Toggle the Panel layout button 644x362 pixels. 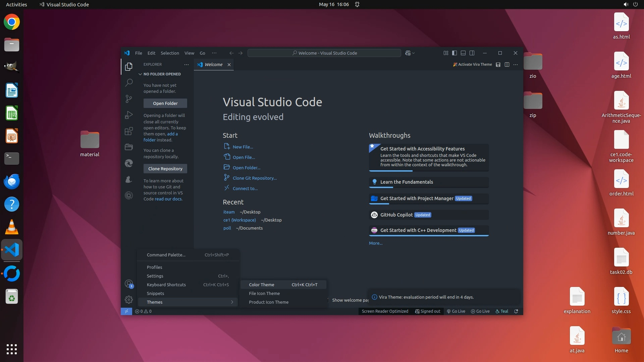tap(463, 53)
